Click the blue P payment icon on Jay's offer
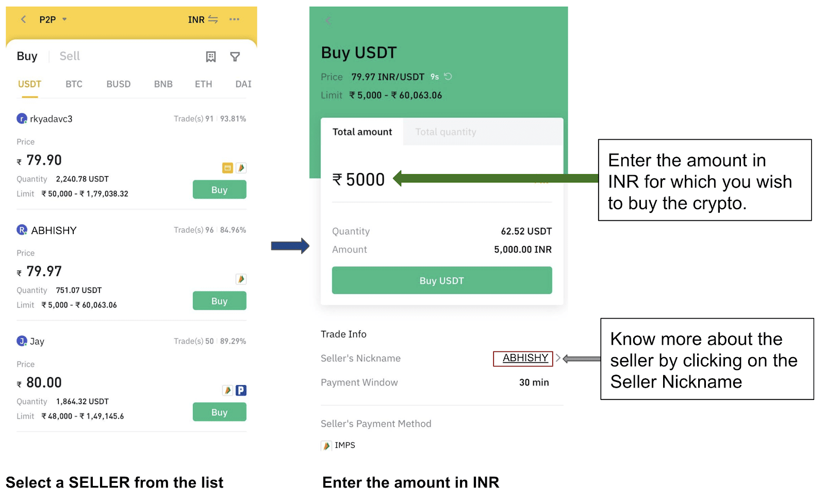This screenshot has height=504, width=825. (x=241, y=391)
